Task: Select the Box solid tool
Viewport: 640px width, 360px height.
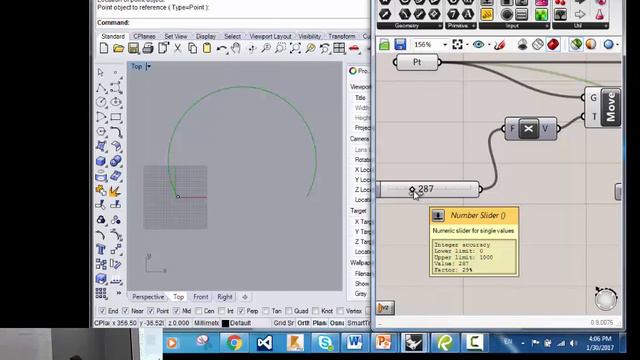Action: click(101, 161)
